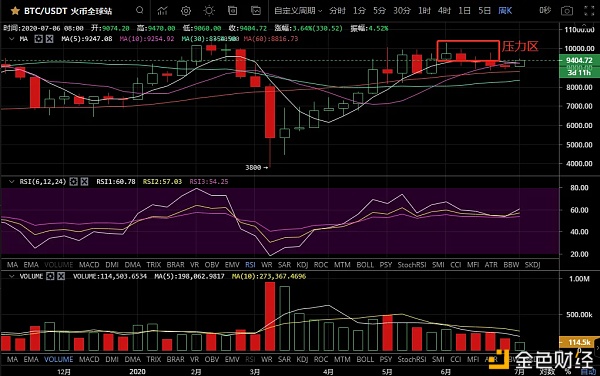This screenshot has height=376, width=600.
Task: Switch RSI pane to SKDJ indicator
Action: [x=532, y=265]
